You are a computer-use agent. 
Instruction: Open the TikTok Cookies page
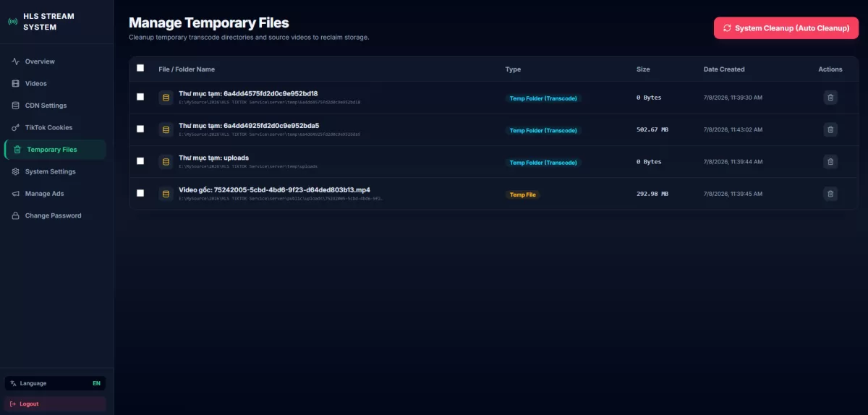click(55, 128)
